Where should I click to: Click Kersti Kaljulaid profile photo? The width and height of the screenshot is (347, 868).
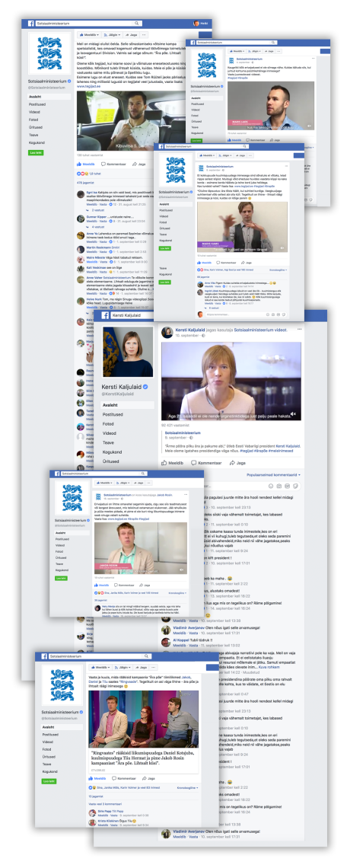[x=128, y=352]
